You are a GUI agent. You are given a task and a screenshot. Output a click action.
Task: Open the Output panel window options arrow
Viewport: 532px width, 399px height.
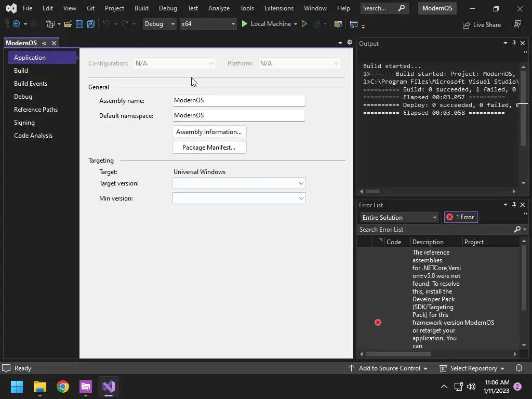tap(506, 43)
